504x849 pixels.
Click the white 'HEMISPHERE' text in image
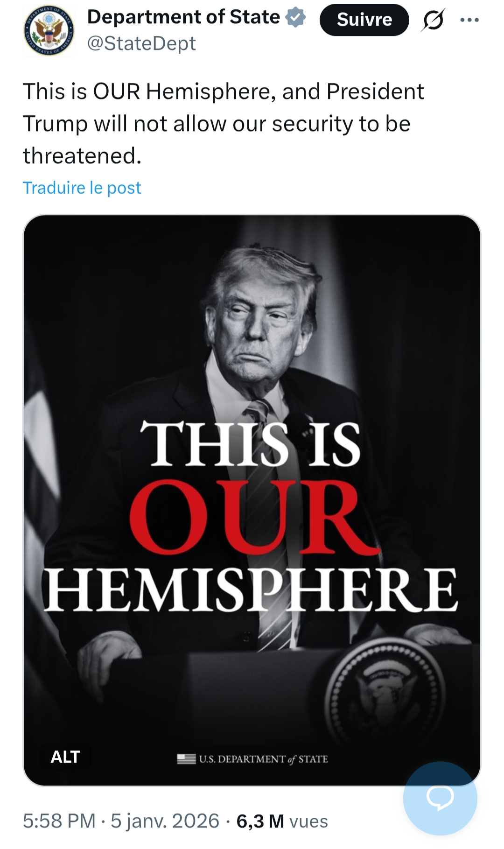tap(251, 589)
